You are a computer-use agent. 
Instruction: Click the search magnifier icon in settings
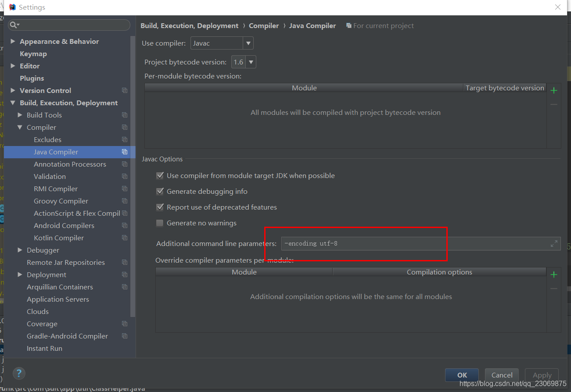coord(14,25)
